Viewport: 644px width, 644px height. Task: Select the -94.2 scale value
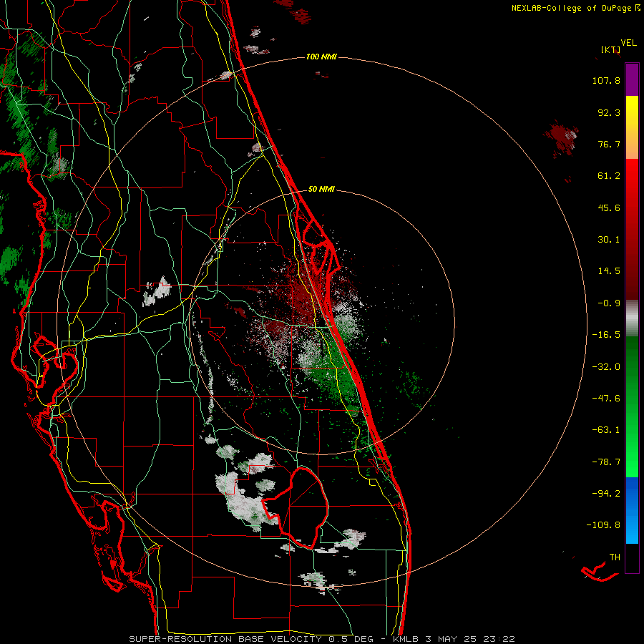tap(606, 494)
